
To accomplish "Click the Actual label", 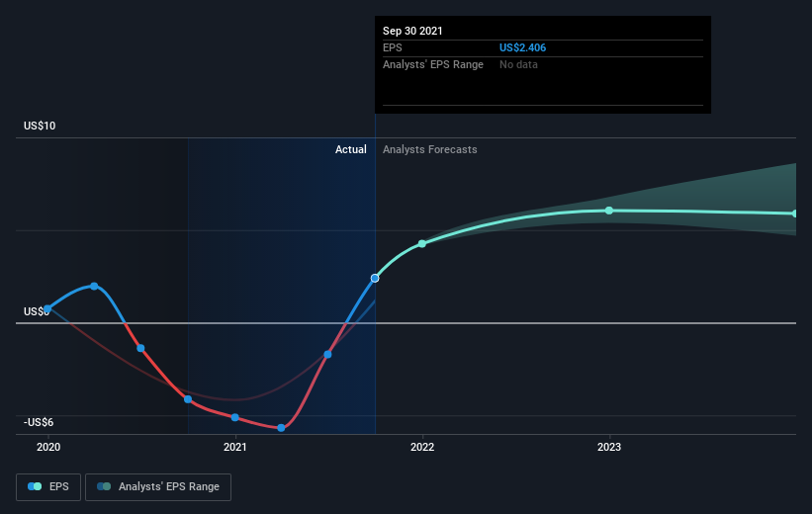I will click(350, 149).
